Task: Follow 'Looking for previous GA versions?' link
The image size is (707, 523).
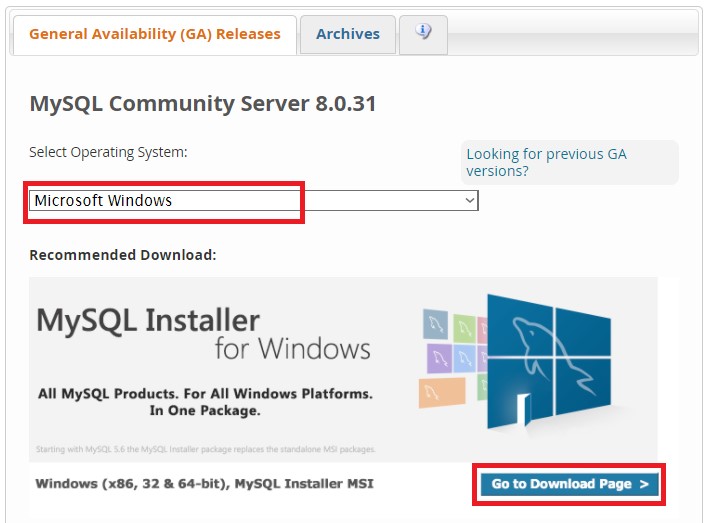Action: [x=546, y=162]
